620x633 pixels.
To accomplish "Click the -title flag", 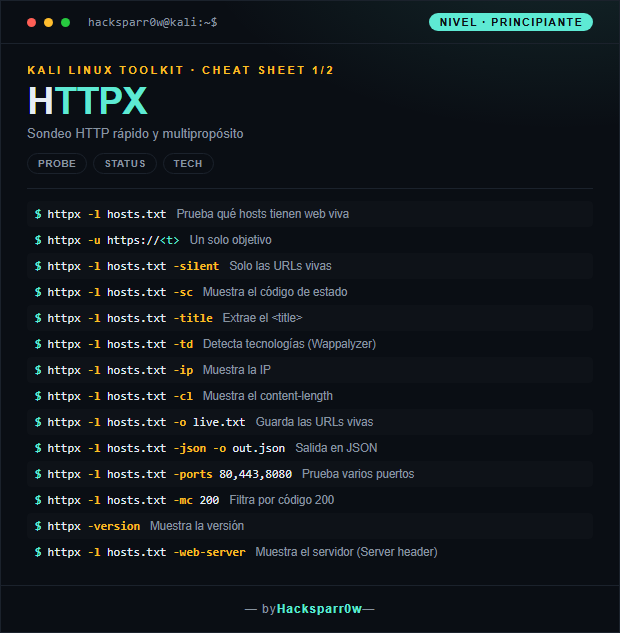I will coord(193,318).
